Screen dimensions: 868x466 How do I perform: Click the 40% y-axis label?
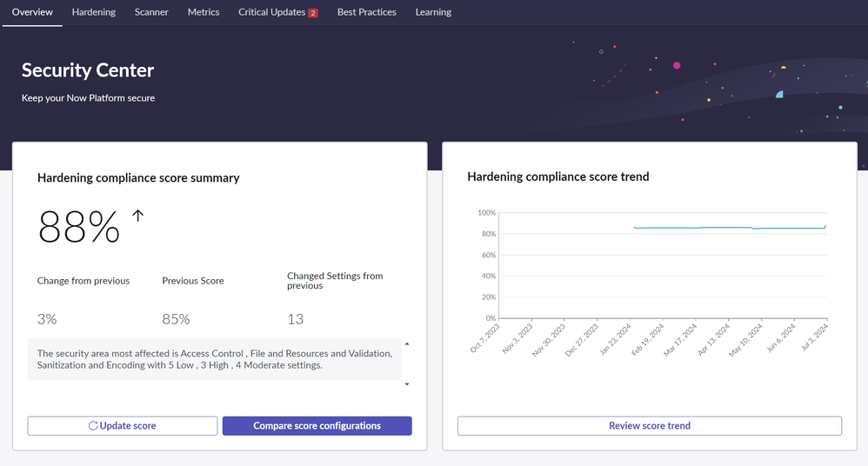[488, 276]
